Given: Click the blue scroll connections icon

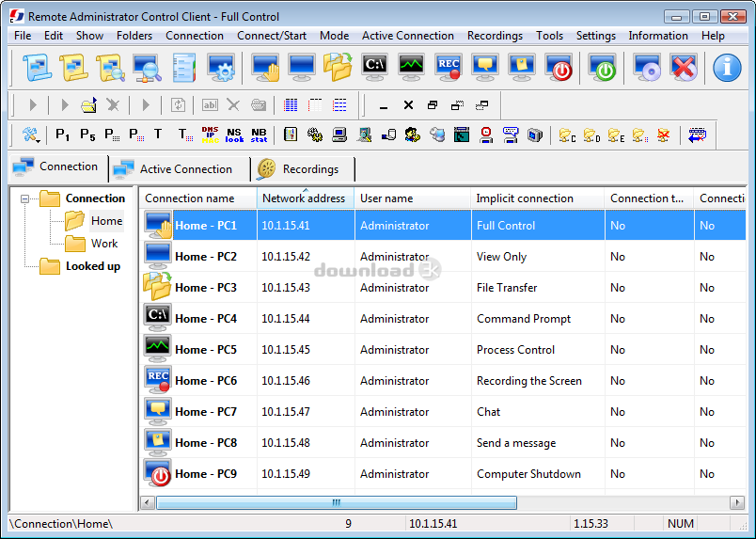Looking at the screenshot, I should coord(37,68).
